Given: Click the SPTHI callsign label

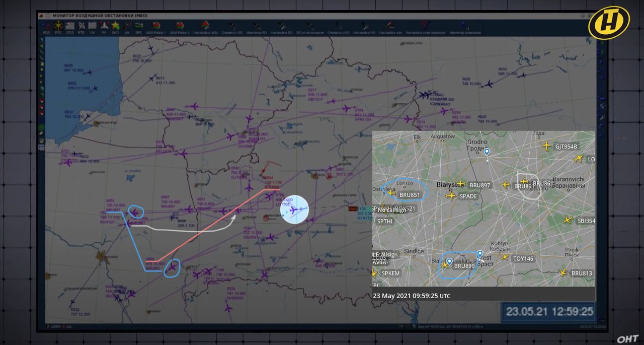Looking at the screenshot, I should 385,221.
